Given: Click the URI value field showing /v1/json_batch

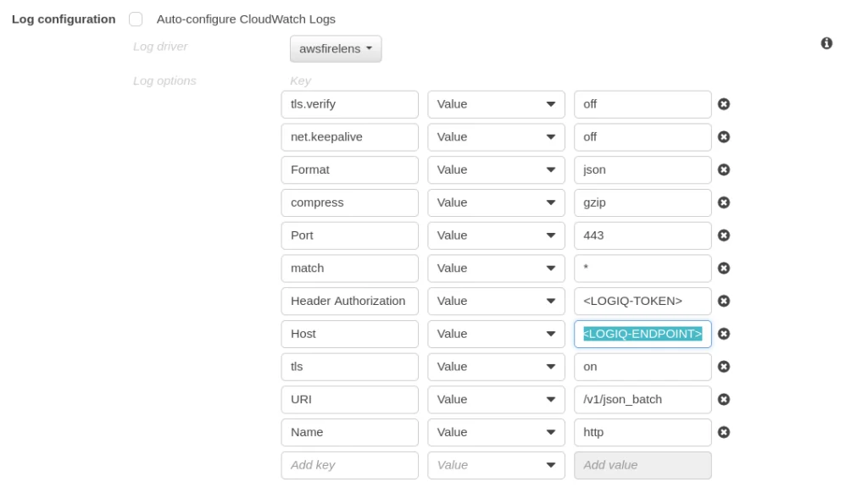Looking at the screenshot, I should pyautogui.click(x=642, y=399).
